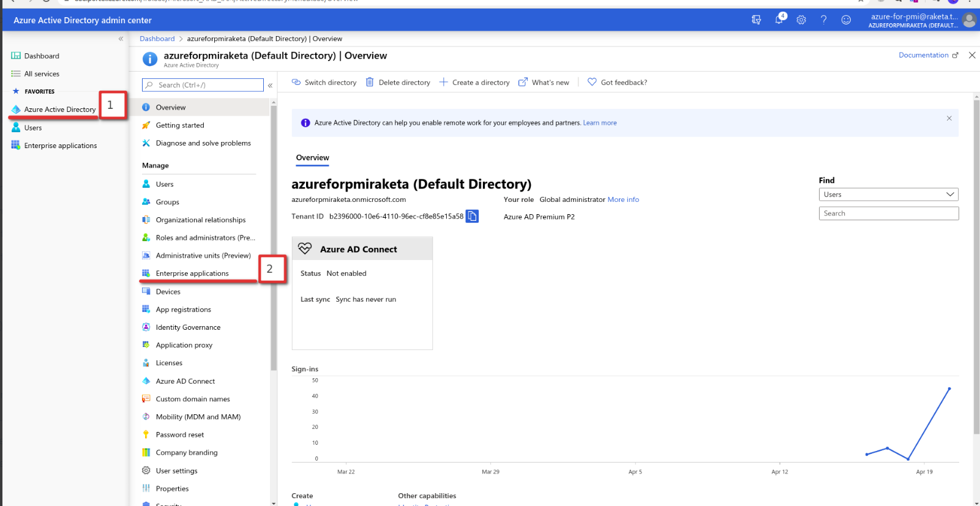The height and width of the screenshot is (506, 980).
Task: Click the Azure AD Connect heartbeat icon
Action: point(305,248)
